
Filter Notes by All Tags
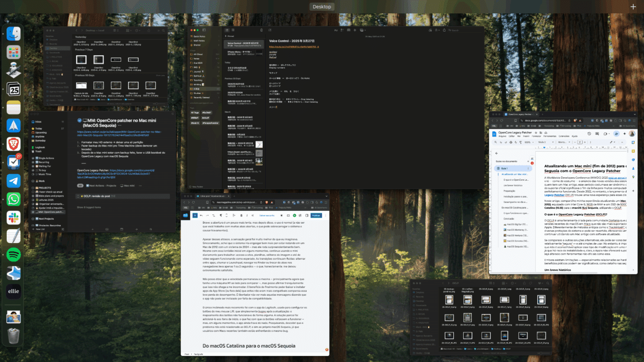coord(195,113)
